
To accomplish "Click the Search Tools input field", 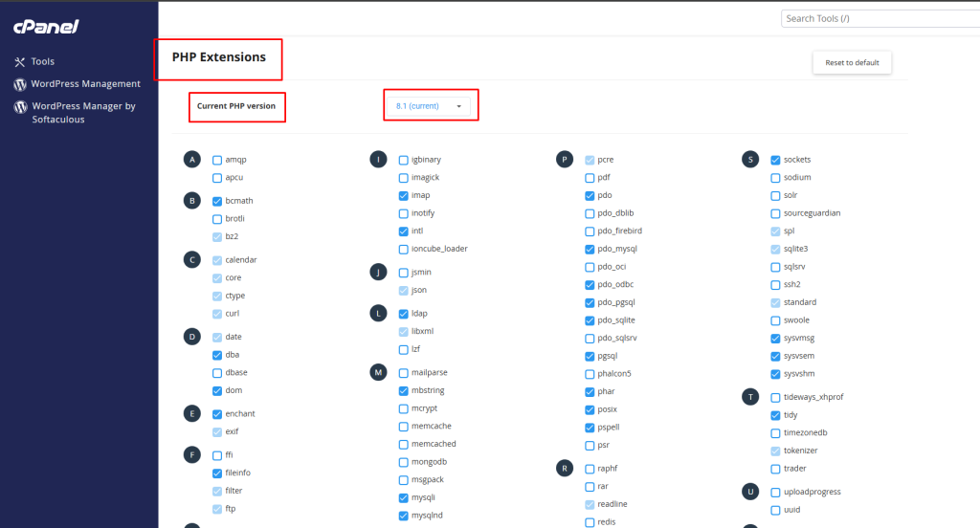I will pos(880,19).
